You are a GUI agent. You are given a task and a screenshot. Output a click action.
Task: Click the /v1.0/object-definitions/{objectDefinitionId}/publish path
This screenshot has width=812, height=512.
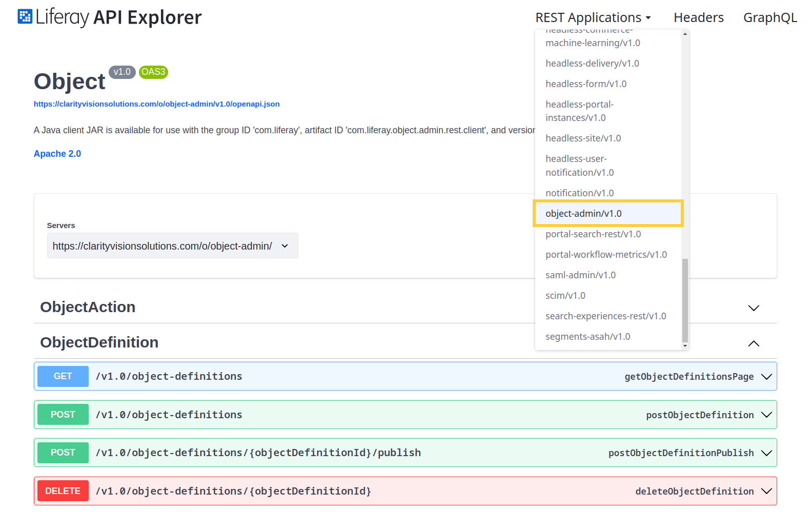[x=258, y=453]
